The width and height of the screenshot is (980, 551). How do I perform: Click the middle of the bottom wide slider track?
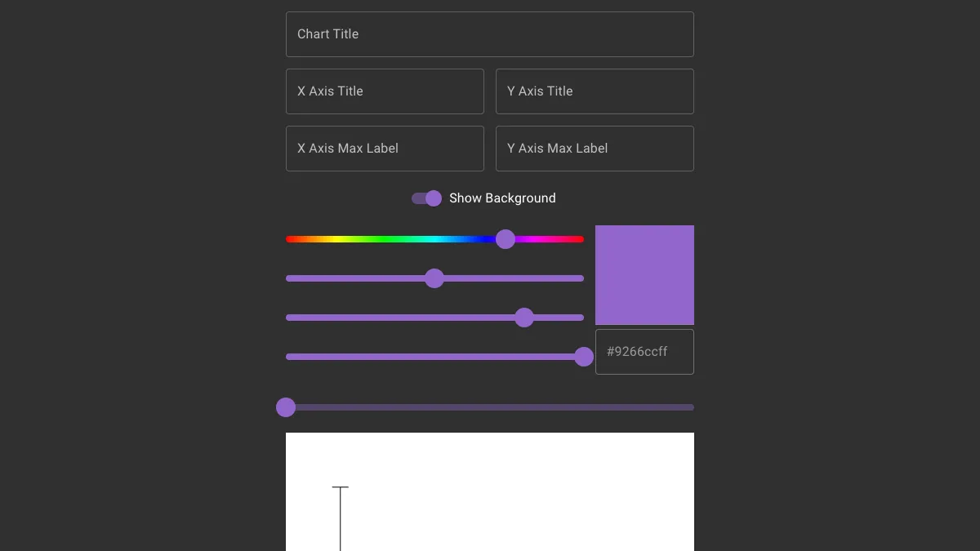[490, 407]
